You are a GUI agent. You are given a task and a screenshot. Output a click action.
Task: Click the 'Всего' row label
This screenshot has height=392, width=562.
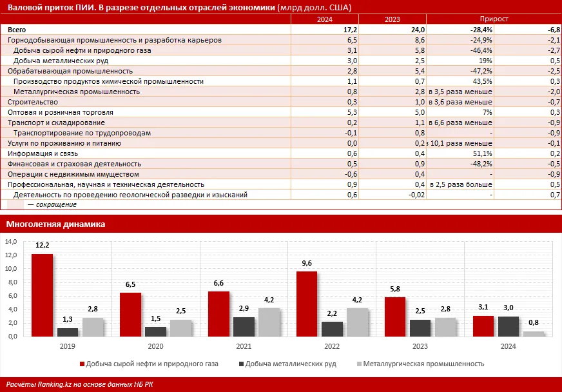click(17, 30)
